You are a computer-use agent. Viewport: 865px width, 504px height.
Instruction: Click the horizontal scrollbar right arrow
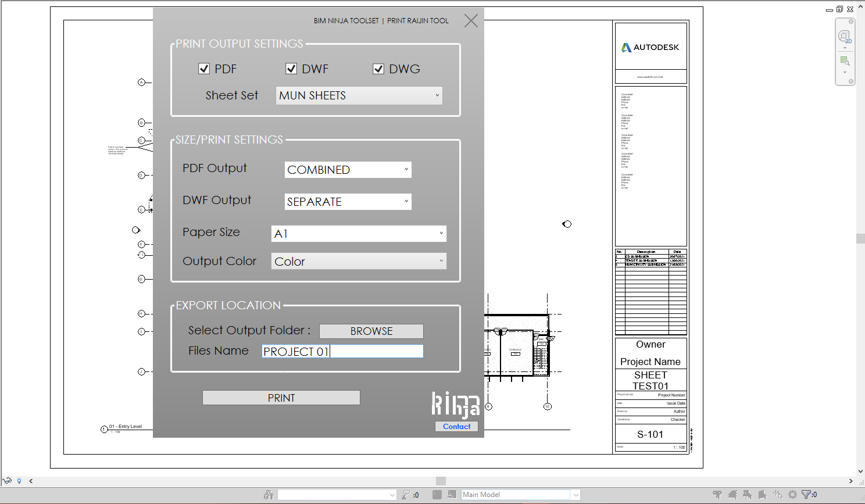click(850, 481)
